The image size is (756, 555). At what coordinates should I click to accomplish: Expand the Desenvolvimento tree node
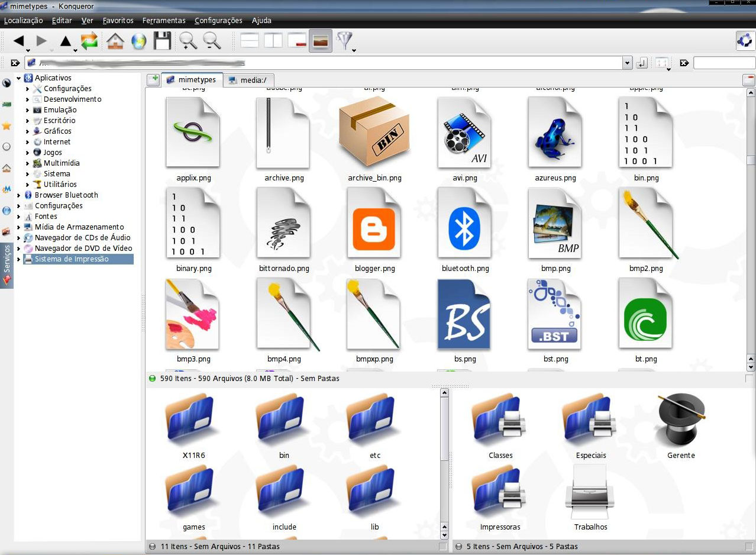click(27, 99)
